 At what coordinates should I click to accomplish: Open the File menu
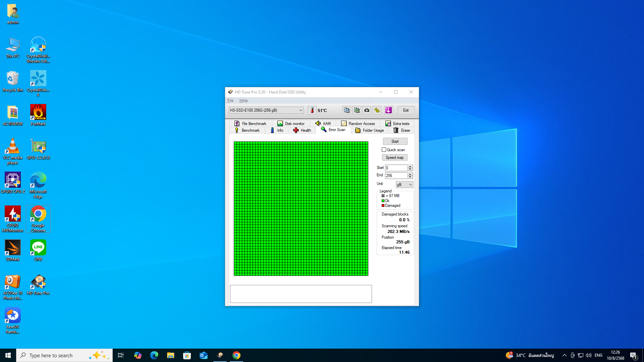(x=230, y=101)
